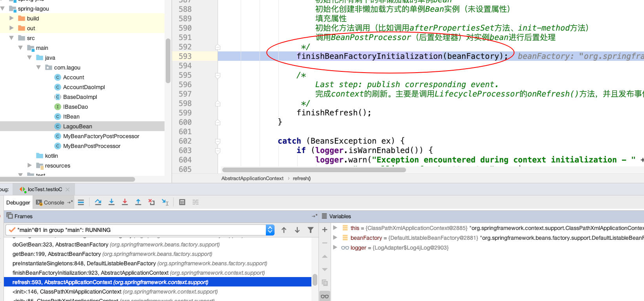
Task: Click the Frames panel title icon
Action: click(x=9, y=216)
